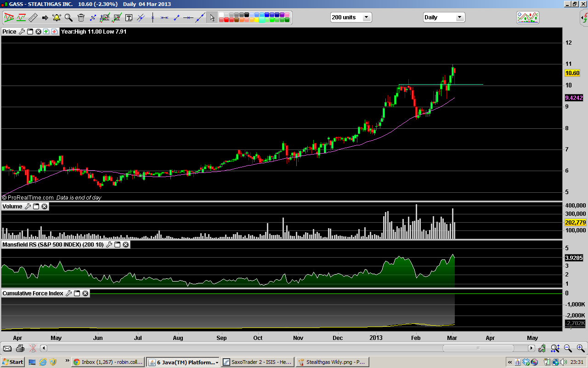Image resolution: width=588 pixels, height=368 pixels.
Task: Open the Daily timeframe dropdown
Action: 459,17
